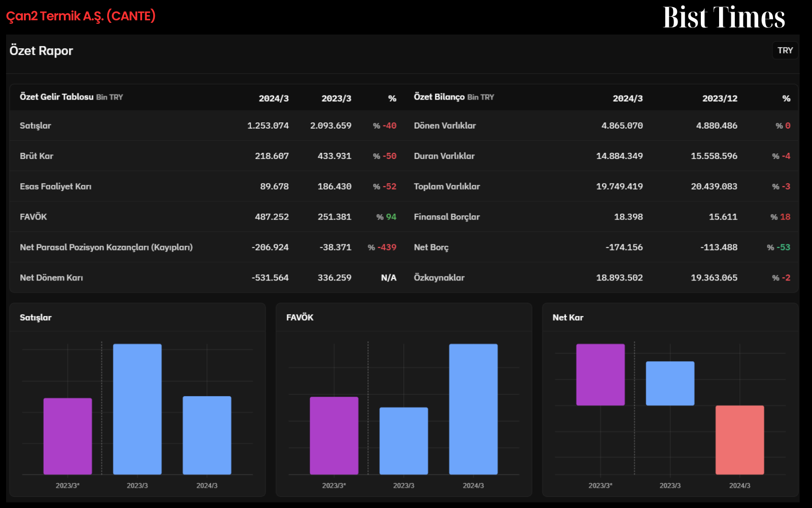
Task: Click the Dönen Varlıklar row label
Action: click(x=445, y=125)
